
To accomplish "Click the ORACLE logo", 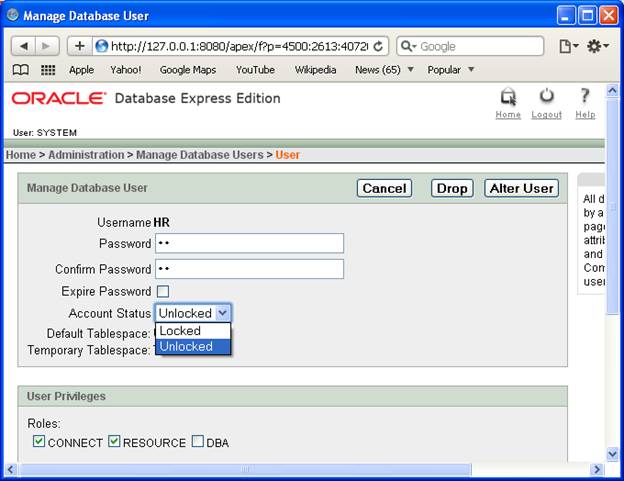I will (58, 98).
